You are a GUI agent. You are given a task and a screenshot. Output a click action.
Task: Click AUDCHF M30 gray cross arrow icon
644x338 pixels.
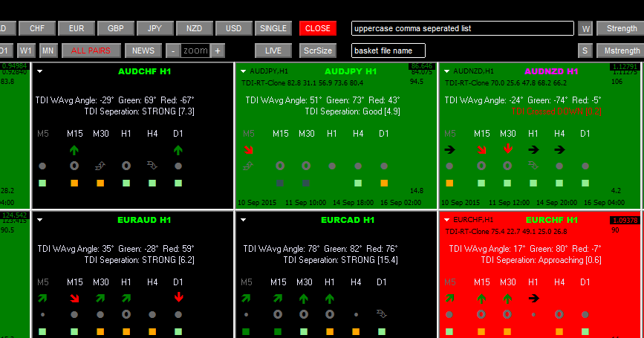pos(100,166)
